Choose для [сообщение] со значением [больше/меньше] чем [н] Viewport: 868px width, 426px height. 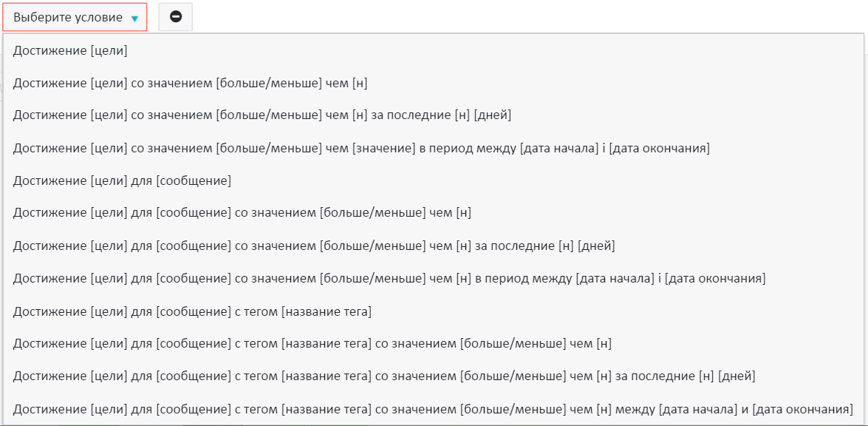(x=242, y=214)
